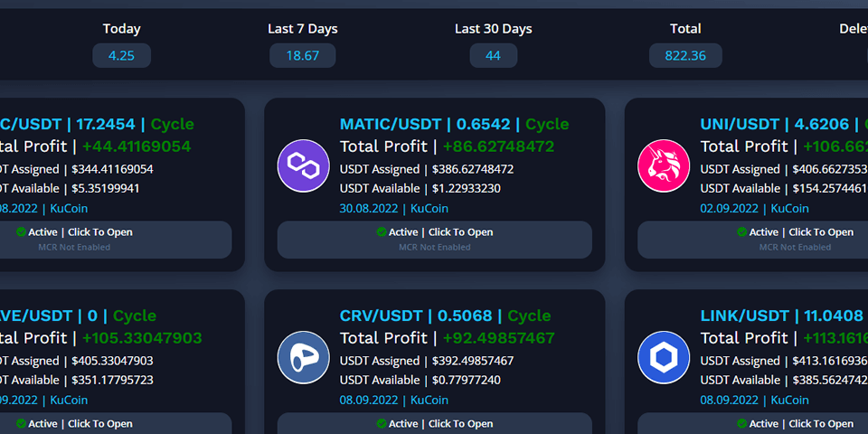Click the Last 30 Days label
The height and width of the screenshot is (434, 868).
click(494, 29)
